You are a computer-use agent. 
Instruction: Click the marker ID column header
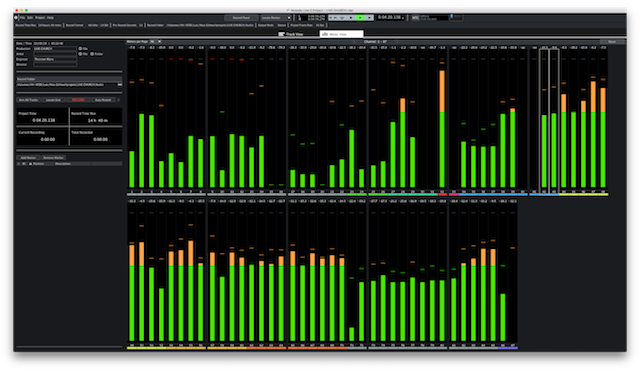coord(24,164)
